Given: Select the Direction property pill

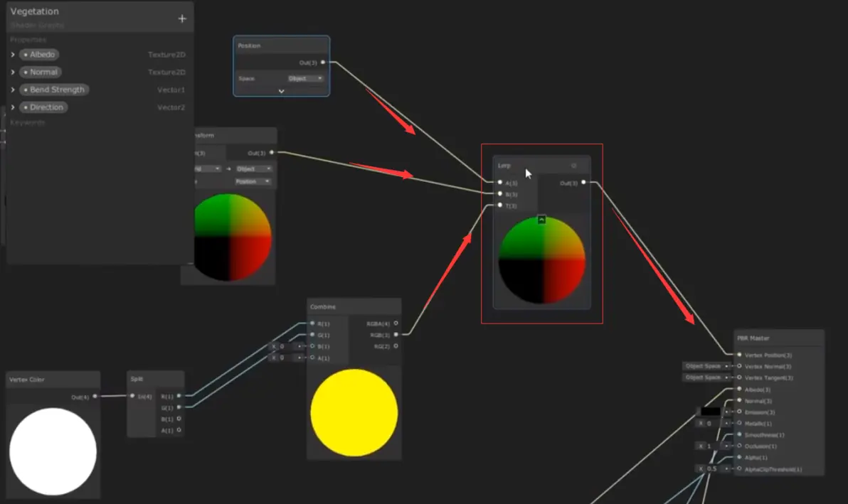Looking at the screenshot, I should tap(43, 107).
